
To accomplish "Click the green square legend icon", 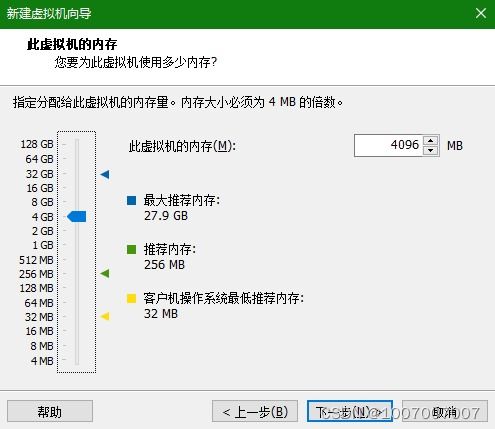I will [132, 249].
